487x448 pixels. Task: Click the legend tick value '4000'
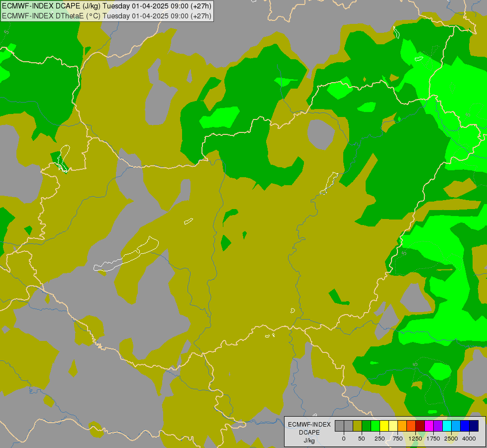tap(469, 439)
